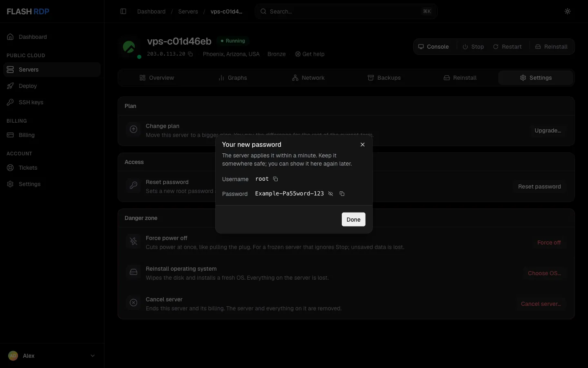Copy the root username
This screenshot has width=588, height=368.
point(276,179)
